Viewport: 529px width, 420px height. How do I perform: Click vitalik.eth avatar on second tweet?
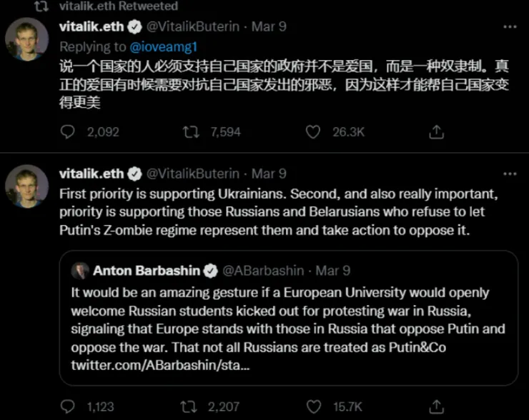pos(26,186)
